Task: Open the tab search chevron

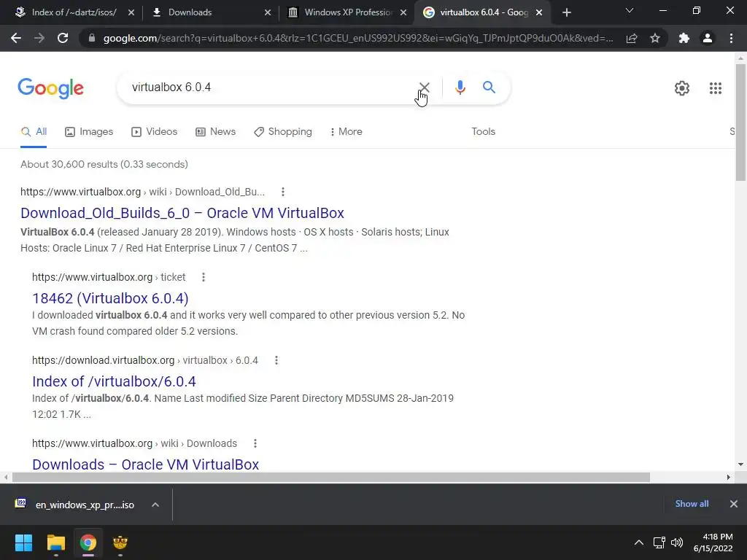Action: point(630,10)
